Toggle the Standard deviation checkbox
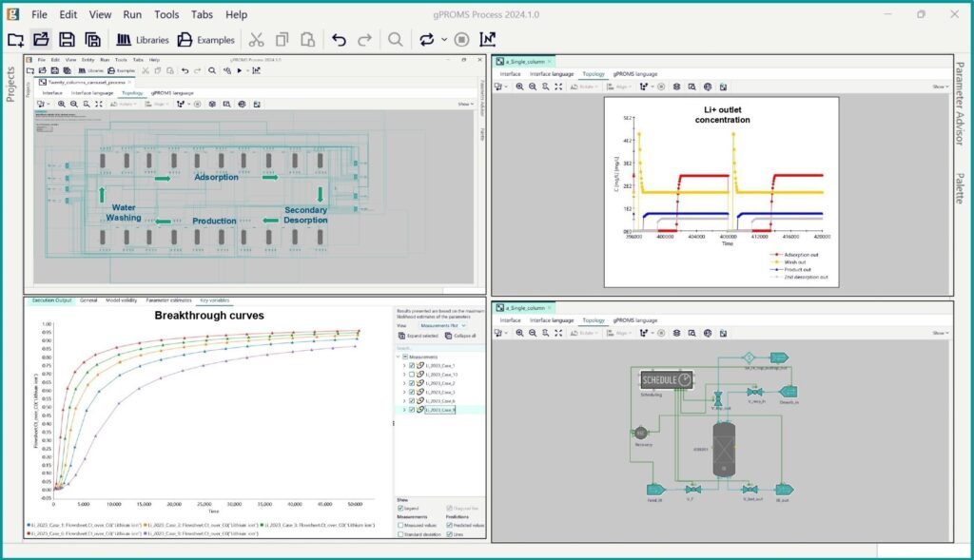This screenshot has width=974, height=560. 399,535
